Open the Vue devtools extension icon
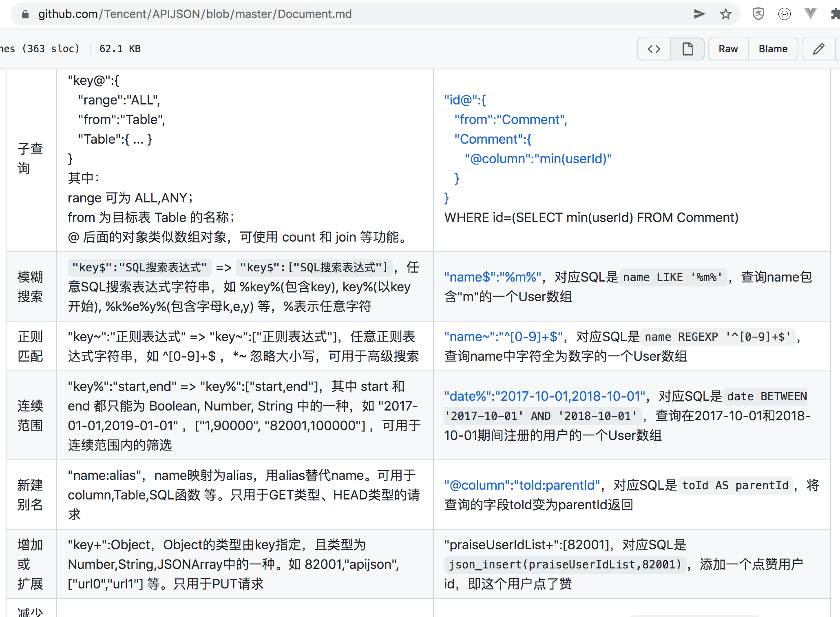This screenshot has height=617, width=840. point(810,13)
